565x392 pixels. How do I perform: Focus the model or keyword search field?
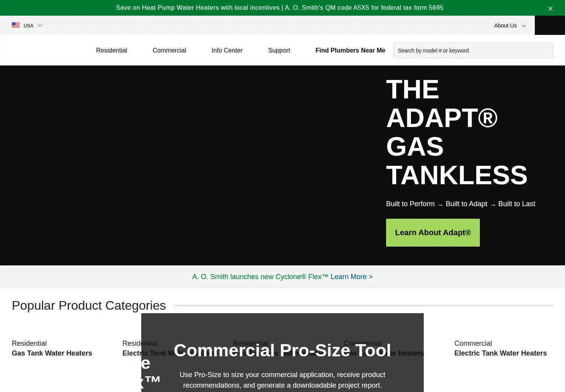[473, 50]
